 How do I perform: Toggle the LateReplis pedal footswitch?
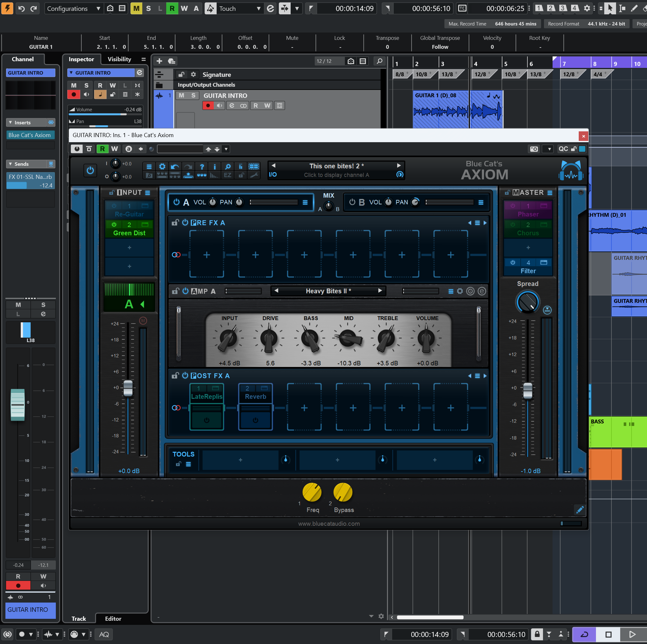[x=207, y=420]
